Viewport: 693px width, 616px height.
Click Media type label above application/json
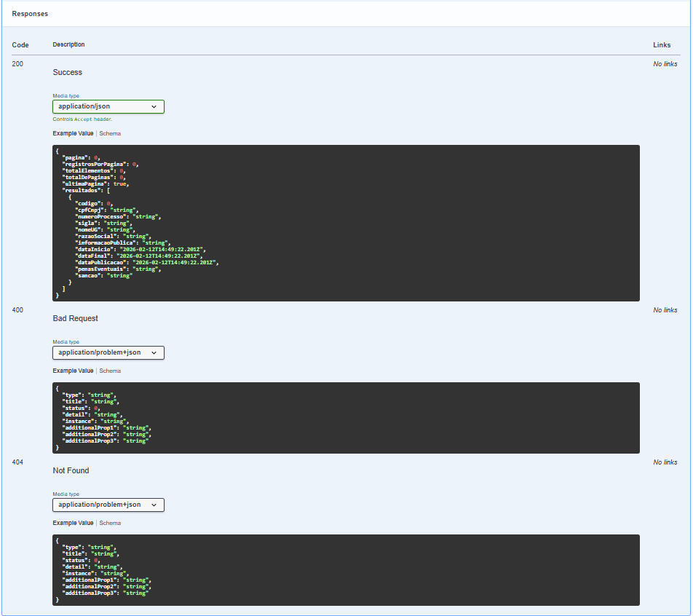[x=66, y=96]
